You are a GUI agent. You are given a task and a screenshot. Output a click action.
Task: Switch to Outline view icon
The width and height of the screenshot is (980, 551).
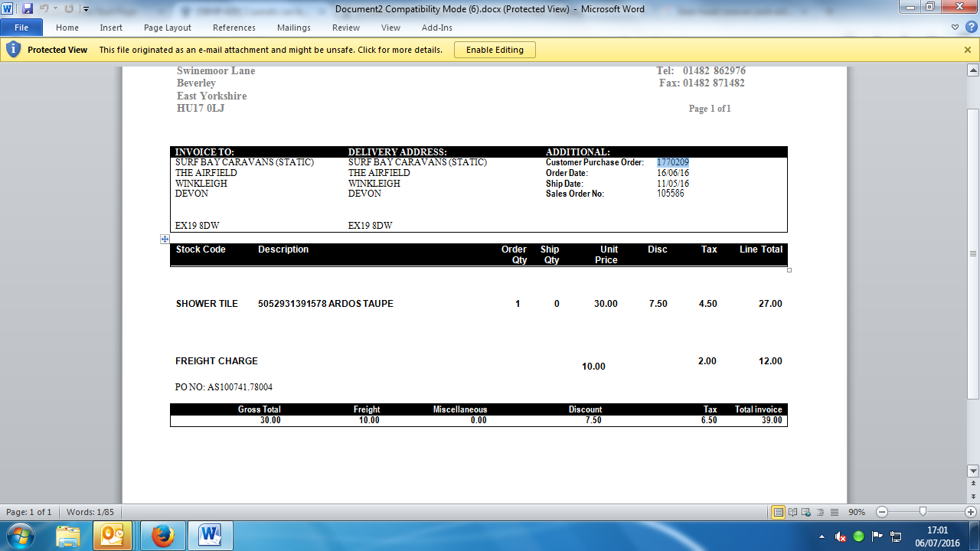[x=819, y=512]
